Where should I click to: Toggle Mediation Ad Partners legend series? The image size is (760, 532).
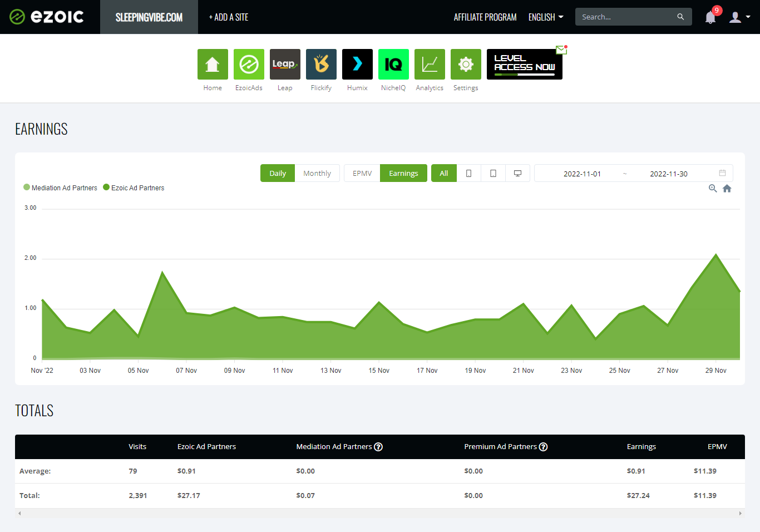click(x=60, y=188)
